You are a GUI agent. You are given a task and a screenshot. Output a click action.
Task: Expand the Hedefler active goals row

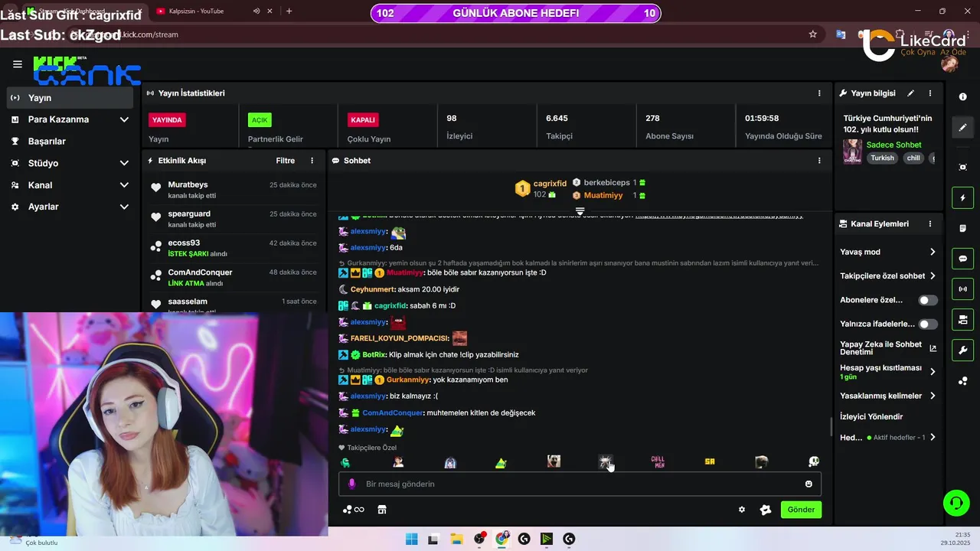[x=888, y=438]
